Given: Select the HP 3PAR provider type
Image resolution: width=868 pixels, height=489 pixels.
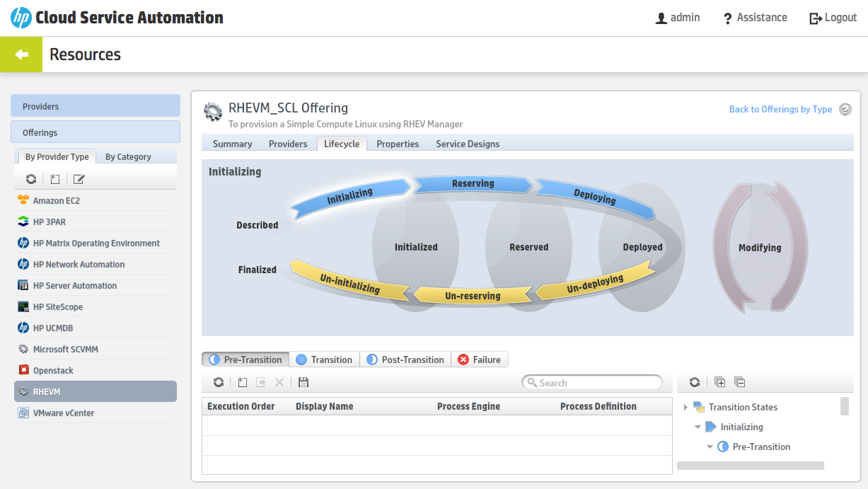Looking at the screenshot, I should pos(95,222).
